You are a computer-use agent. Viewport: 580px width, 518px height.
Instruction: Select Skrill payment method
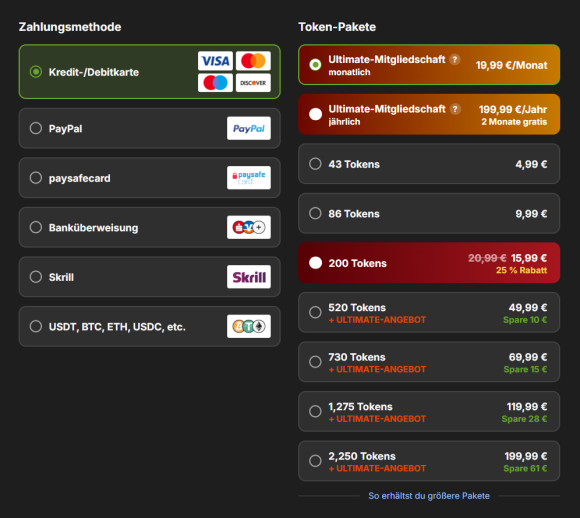[x=149, y=277]
